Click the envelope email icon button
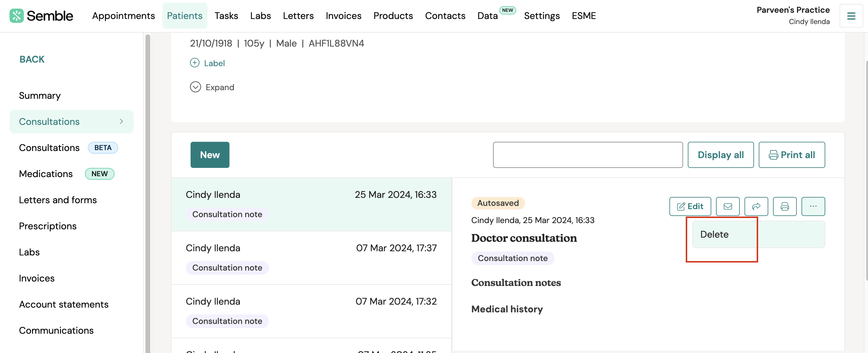Image resolution: width=868 pixels, height=353 pixels. pyautogui.click(x=728, y=206)
